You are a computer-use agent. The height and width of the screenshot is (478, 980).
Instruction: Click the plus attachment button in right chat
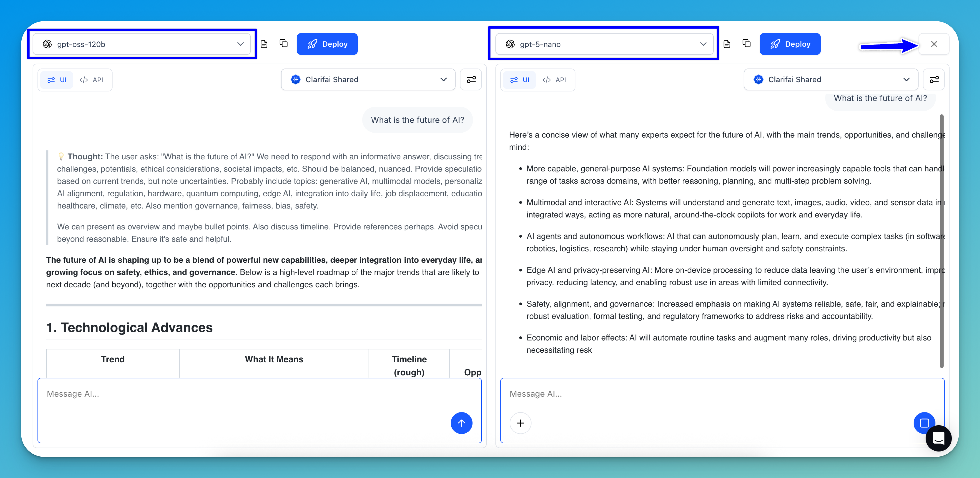click(520, 423)
